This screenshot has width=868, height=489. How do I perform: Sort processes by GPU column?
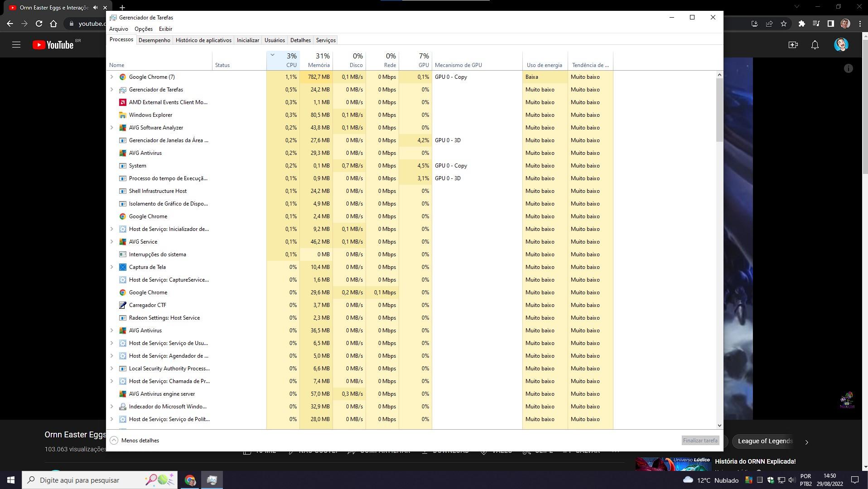(x=415, y=61)
